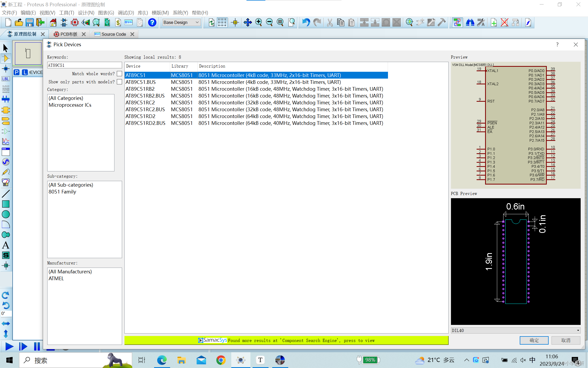The width and height of the screenshot is (588, 368).
Task: Select the Wire label LBL tool
Action: (x=6, y=79)
